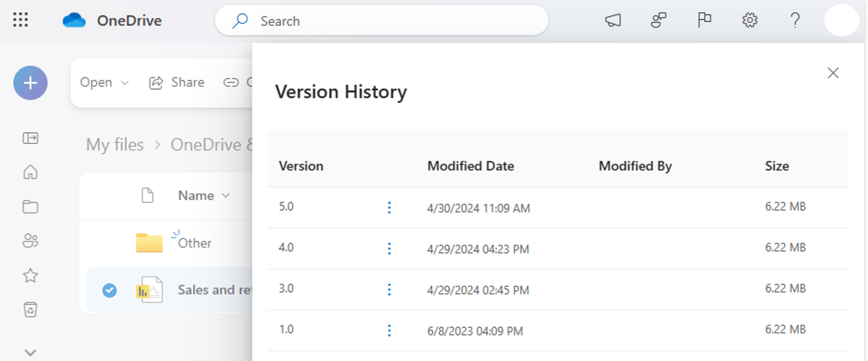The height and width of the screenshot is (361, 868).
Task: Open Recycle bin in sidebar
Action: point(30,309)
